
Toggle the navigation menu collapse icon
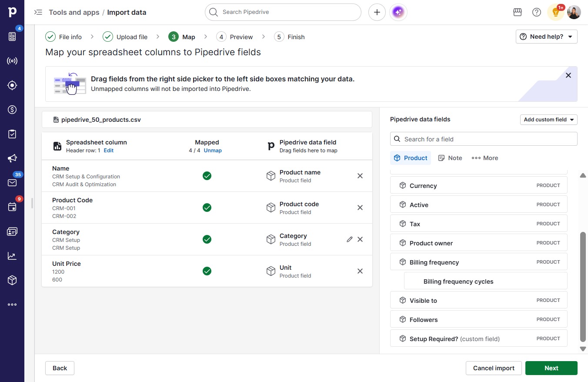38,12
